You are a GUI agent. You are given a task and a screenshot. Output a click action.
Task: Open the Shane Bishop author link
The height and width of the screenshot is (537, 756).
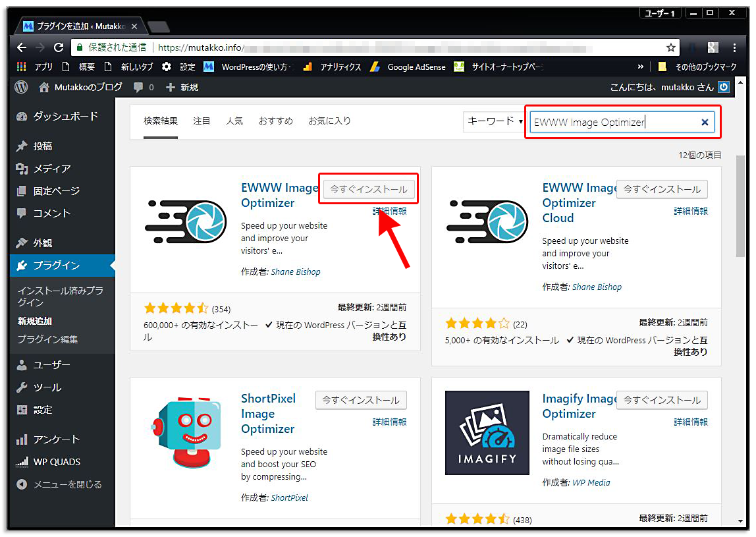click(295, 271)
